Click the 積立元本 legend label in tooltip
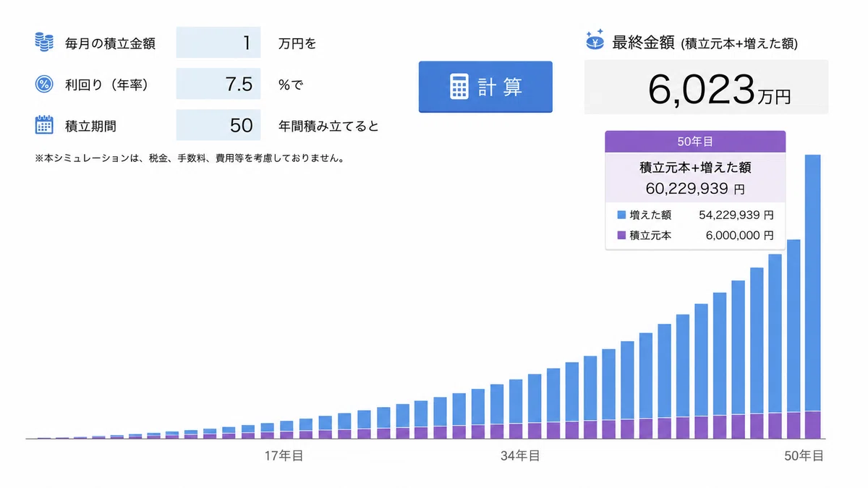The height and width of the screenshot is (488, 868). (x=651, y=235)
